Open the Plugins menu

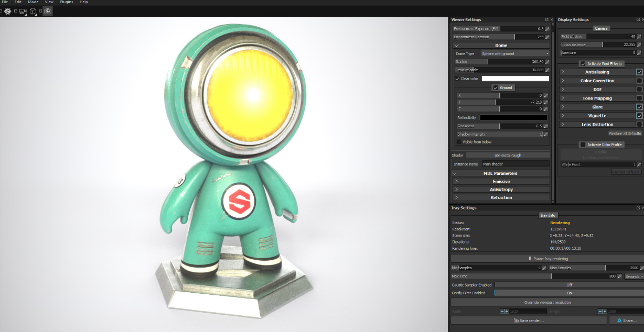[66, 2]
